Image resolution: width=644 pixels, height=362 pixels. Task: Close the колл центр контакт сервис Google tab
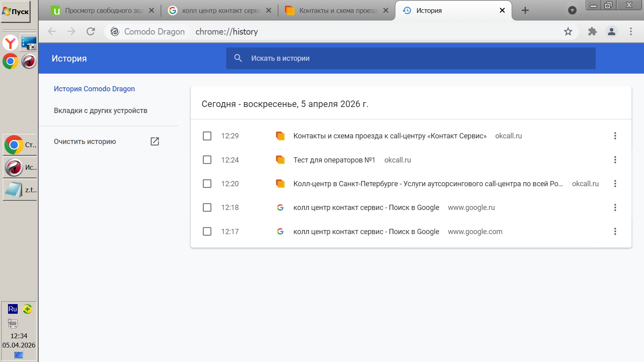[x=269, y=10]
